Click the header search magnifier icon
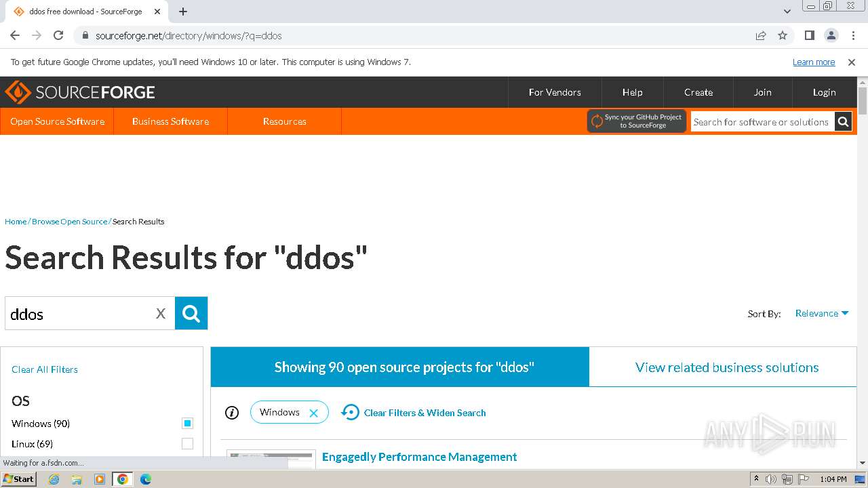 click(x=843, y=122)
